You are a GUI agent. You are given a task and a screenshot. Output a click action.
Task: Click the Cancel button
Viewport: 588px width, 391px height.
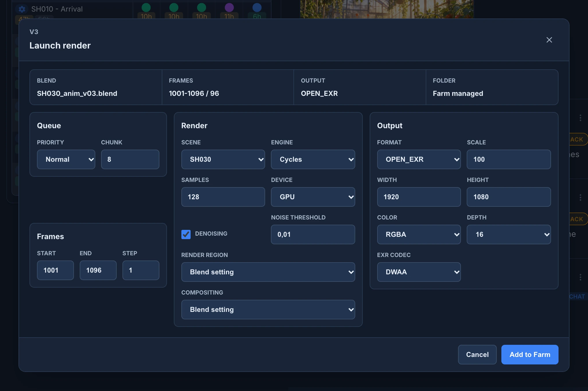pos(477,355)
